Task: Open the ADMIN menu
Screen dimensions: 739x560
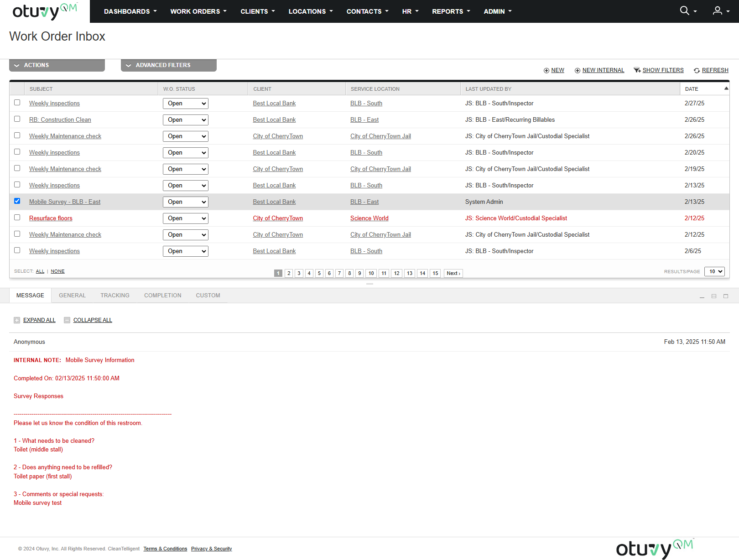Action: point(498,11)
